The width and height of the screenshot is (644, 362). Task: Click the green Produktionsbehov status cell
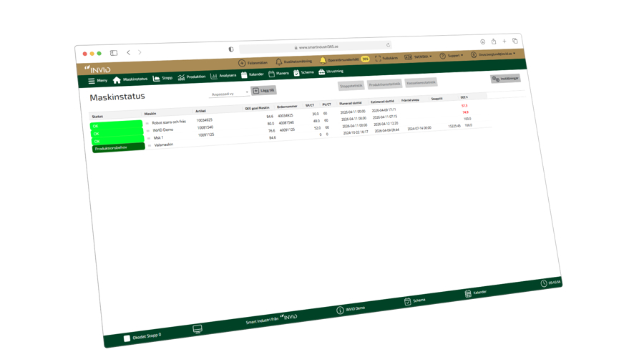coord(117,148)
